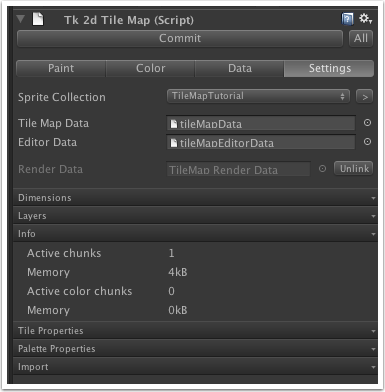Click the Active chunks value 1
This screenshot has height=392, width=385.
click(x=171, y=253)
